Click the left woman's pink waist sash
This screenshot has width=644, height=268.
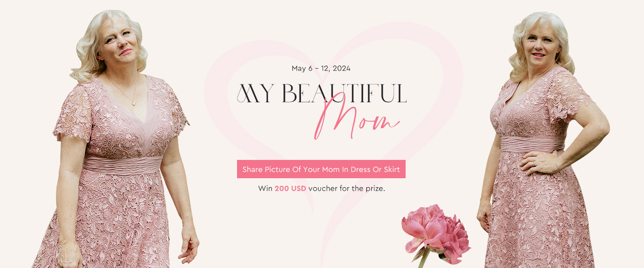(123, 165)
